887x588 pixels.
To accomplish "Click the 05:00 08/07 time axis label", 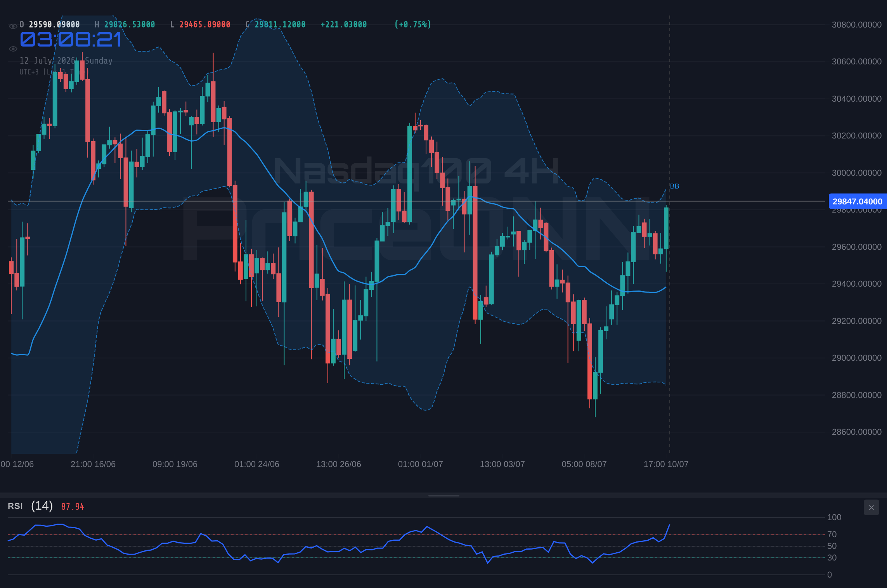I will click(x=584, y=464).
